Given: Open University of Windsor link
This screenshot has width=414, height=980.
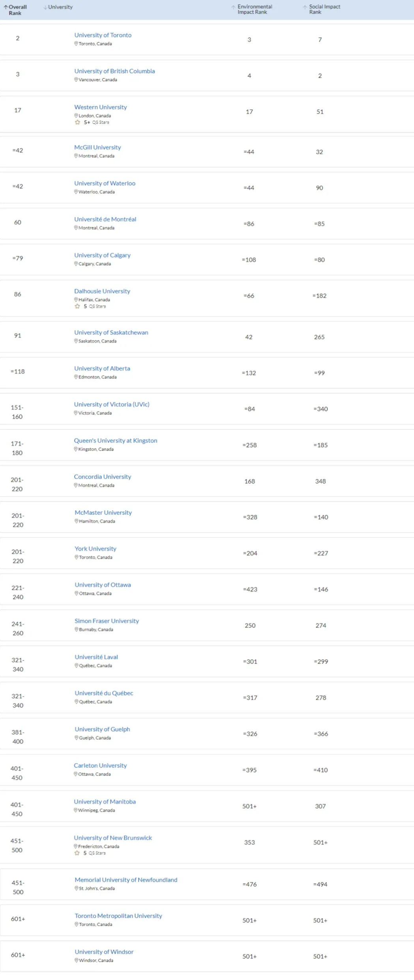Looking at the screenshot, I should [104, 952].
